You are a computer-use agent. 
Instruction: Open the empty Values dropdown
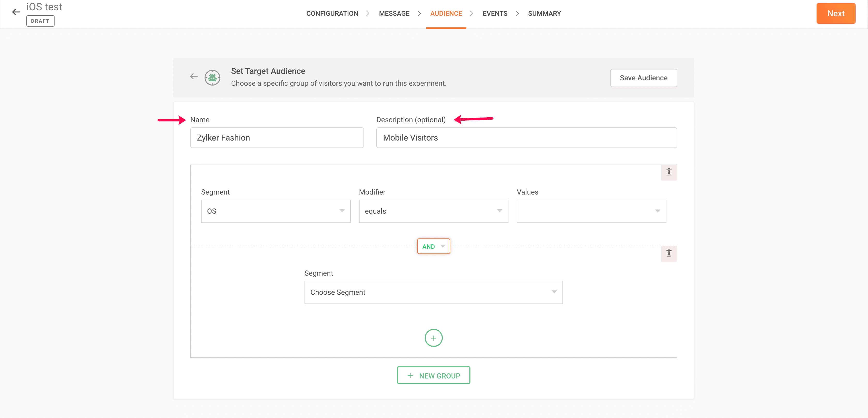[x=591, y=211]
